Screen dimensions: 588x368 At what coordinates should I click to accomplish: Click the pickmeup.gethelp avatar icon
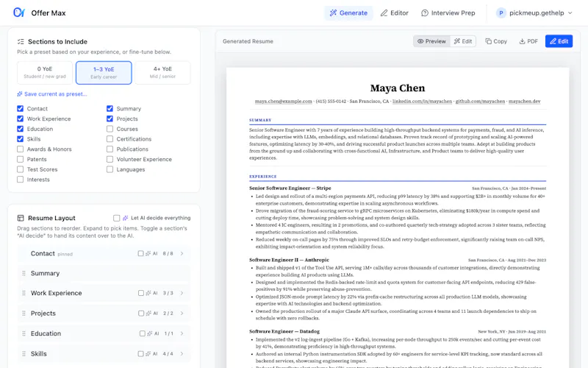tap(501, 13)
